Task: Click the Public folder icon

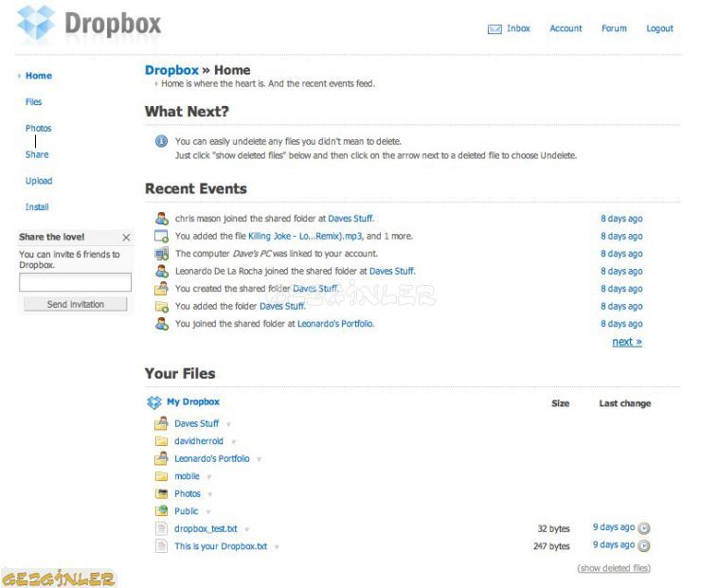Action: [161, 511]
